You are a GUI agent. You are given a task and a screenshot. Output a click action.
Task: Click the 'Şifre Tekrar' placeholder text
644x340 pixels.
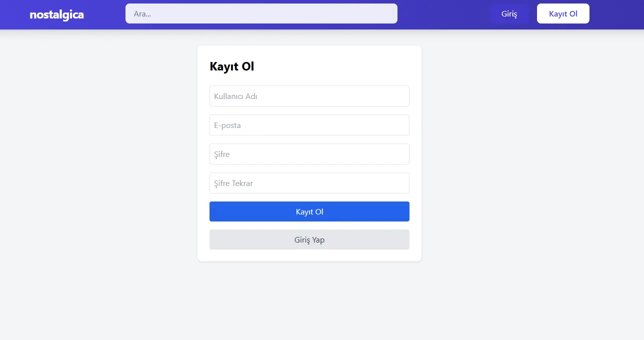[233, 183]
